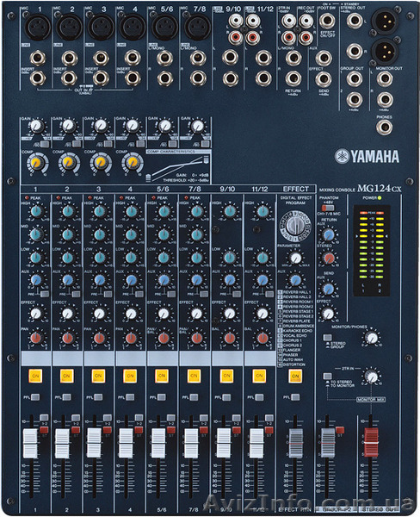Click the STEREO OUT right XLR connector
420x517 pixels.
[x=385, y=52]
